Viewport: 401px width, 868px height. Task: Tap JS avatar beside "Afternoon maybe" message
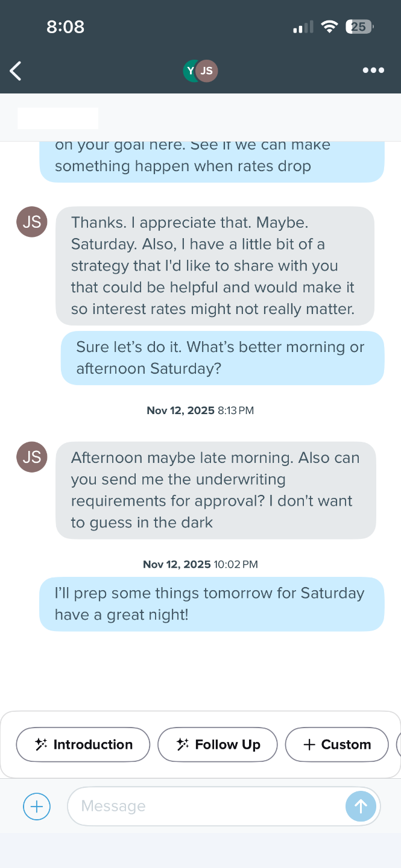click(32, 457)
